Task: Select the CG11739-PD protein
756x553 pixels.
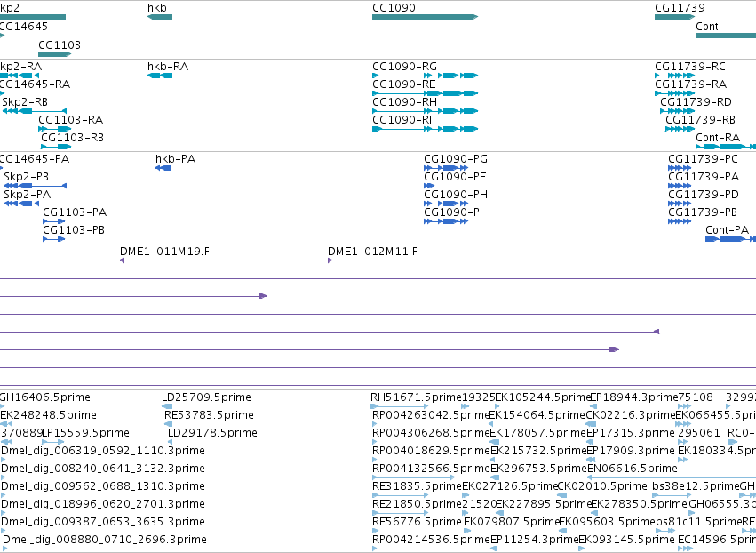Action: coord(680,204)
